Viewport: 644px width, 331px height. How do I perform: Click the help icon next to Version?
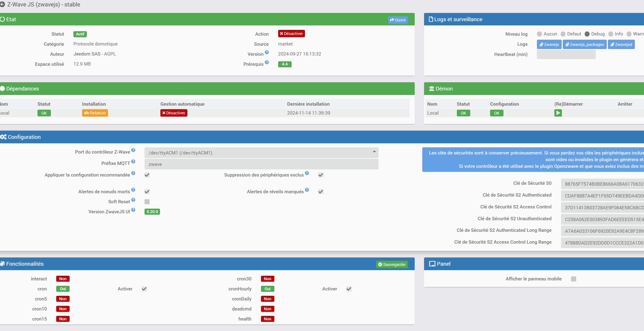click(267, 52)
